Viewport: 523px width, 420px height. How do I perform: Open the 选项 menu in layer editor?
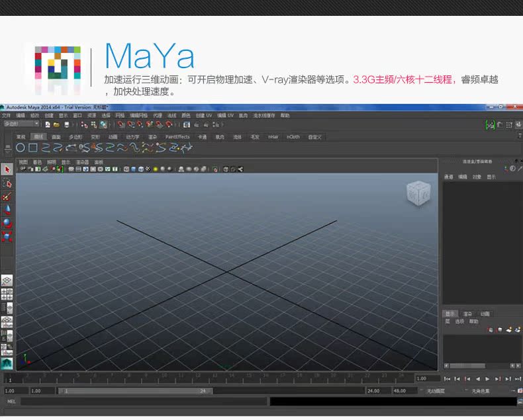click(x=459, y=321)
